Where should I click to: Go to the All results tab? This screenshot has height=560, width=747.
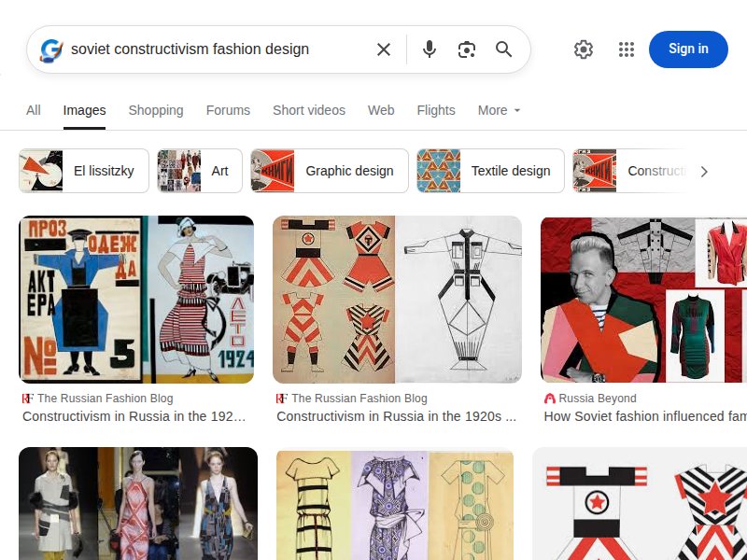tap(33, 110)
